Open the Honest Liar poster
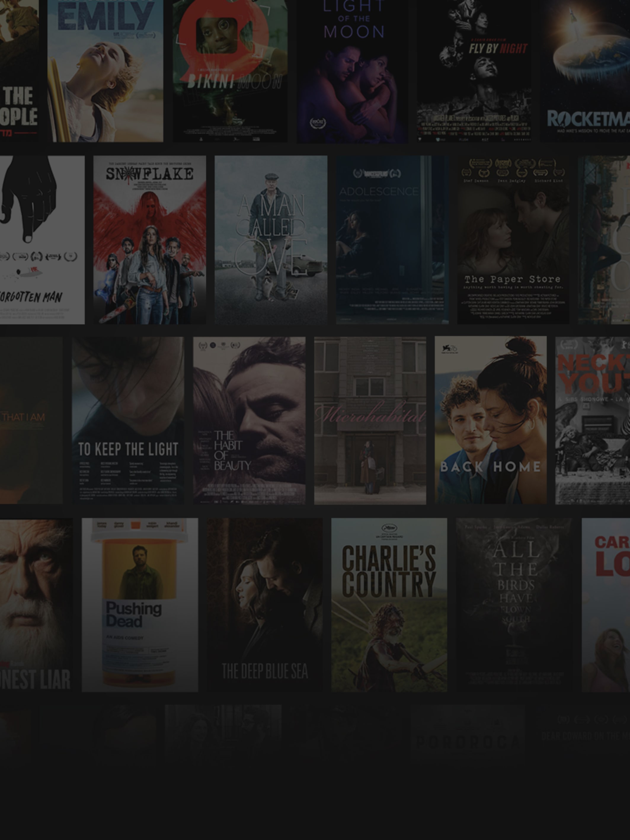This screenshot has width=630, height=840. [36, 604]
